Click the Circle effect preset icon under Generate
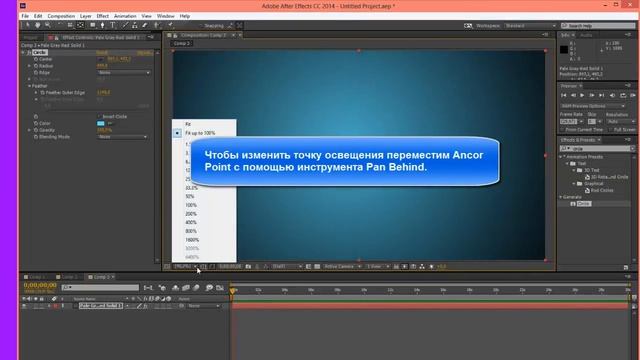The height and width of the screenshot is (360, 640). 573,204
